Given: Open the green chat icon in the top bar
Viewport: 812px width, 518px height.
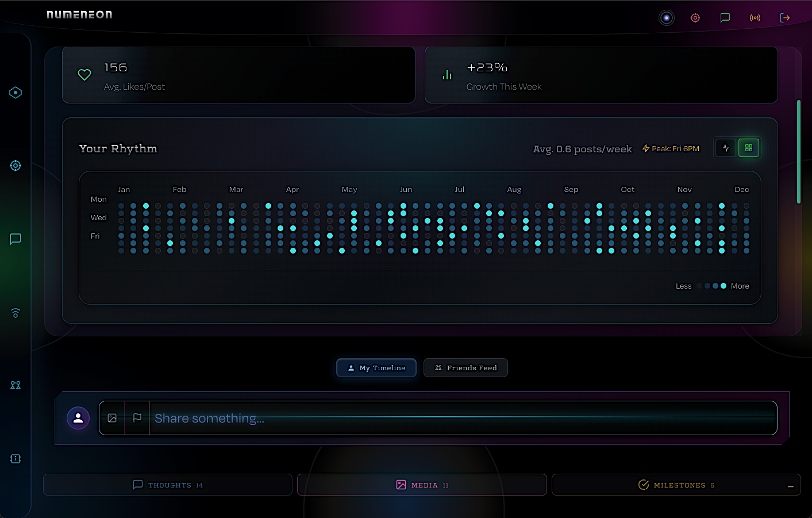Looking at the screenshot, I should 725,18.
